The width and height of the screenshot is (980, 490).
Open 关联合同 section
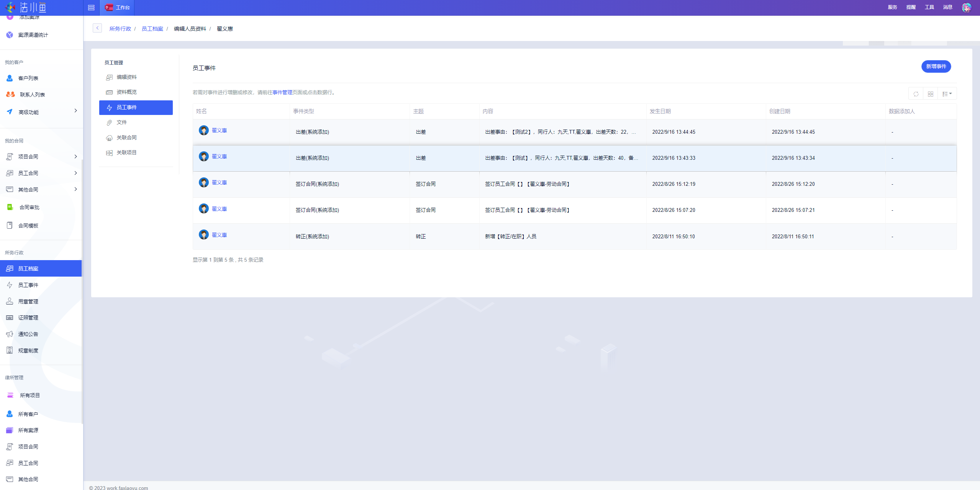click(x=126, y=138)
